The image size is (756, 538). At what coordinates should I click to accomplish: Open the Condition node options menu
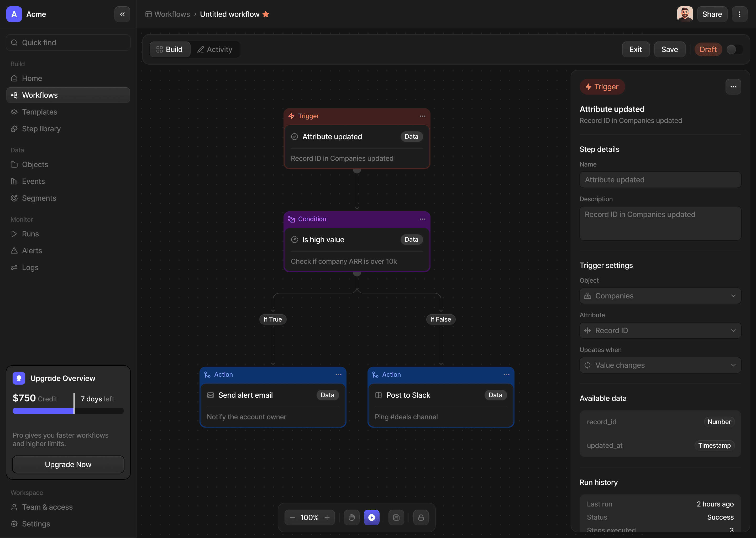[x=422, y=219]
